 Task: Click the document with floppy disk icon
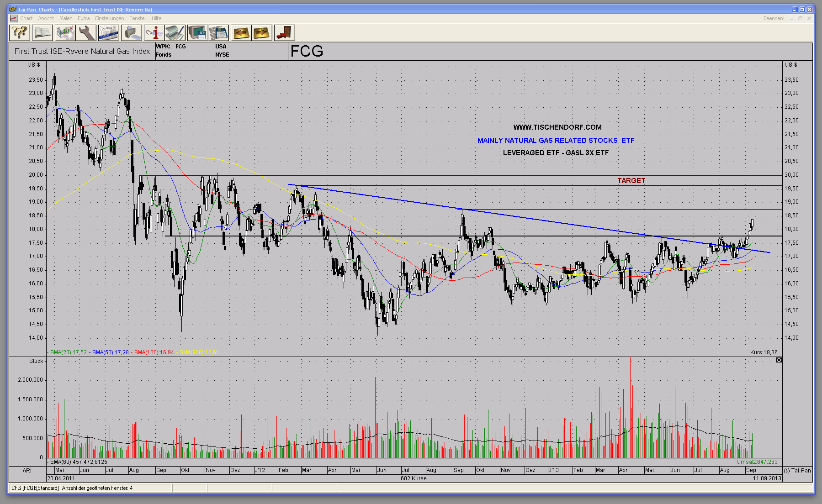tap(218, 33)
